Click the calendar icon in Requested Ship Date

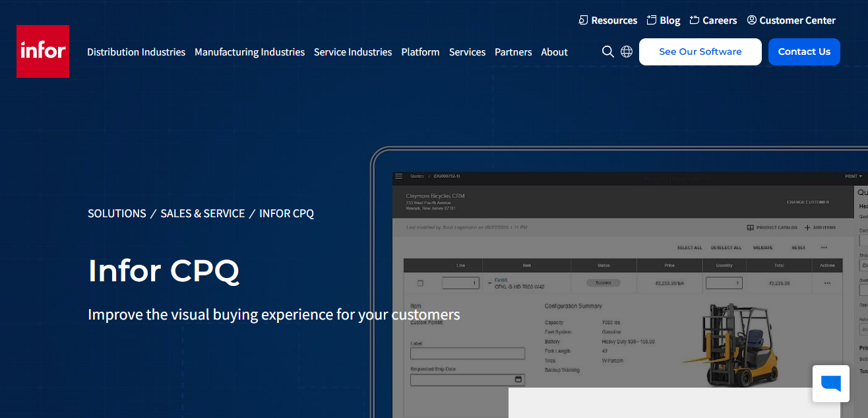click(518, 380)
